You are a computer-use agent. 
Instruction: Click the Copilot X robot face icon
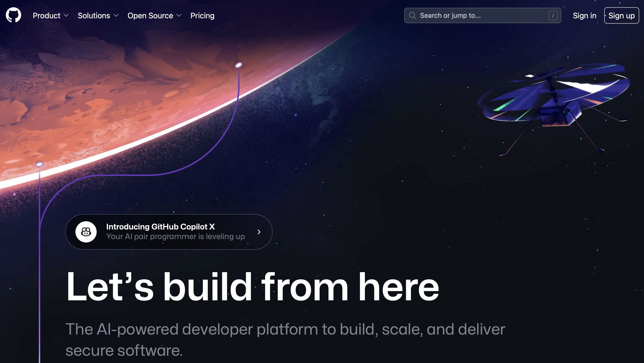[86, 231]
